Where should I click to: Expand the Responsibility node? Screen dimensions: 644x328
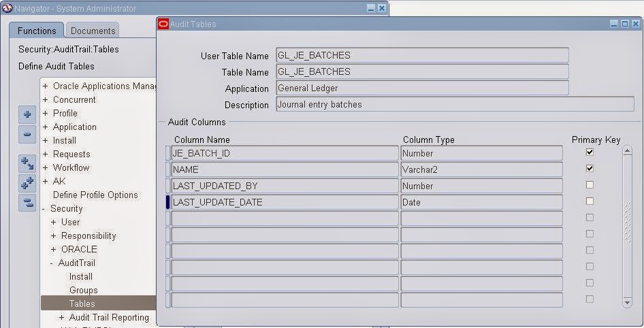point(53,236)
